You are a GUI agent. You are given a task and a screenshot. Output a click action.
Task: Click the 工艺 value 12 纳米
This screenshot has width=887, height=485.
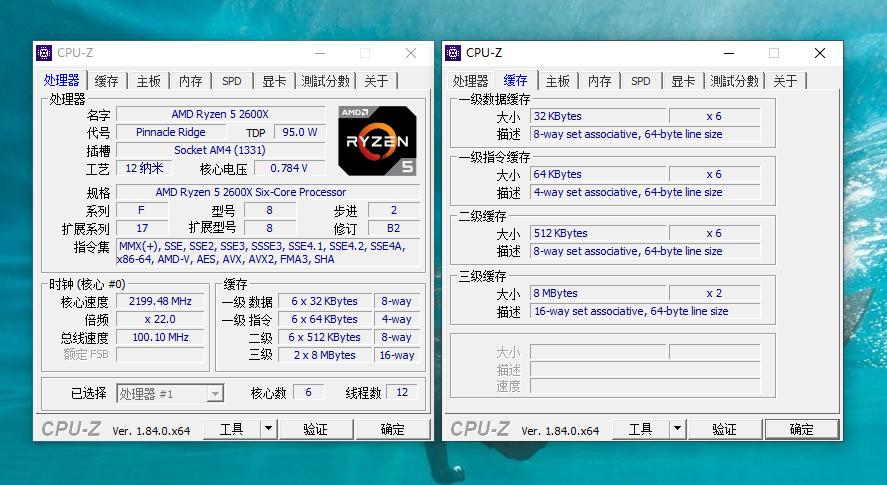(144, 168)
